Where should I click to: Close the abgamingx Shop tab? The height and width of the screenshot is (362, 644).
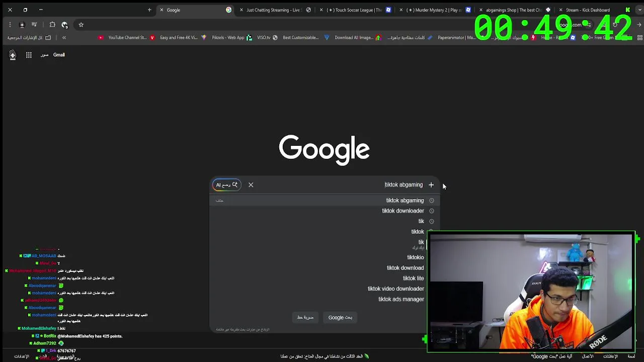(481, 10)
